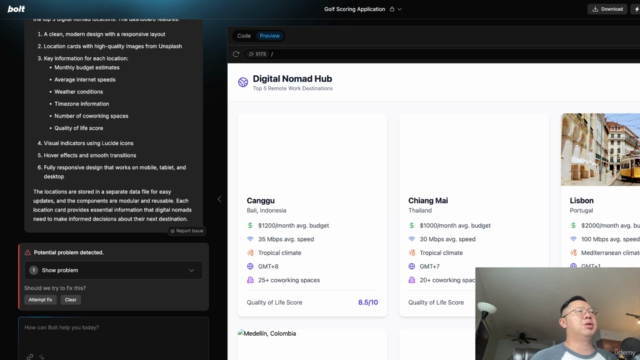The height and width of the screenshot is (360, 640).
Task: Collapse the chat panel with the arrow
Action: click(219, 199)
